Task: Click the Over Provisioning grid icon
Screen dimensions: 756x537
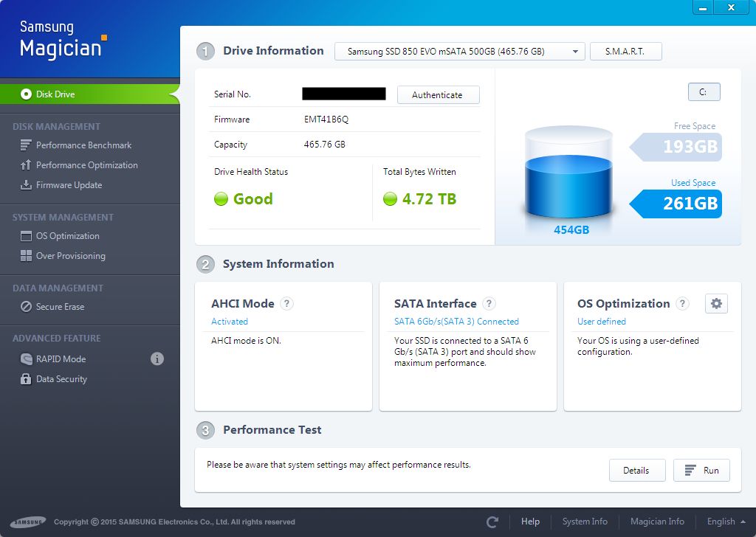Action: pos(26,256)
